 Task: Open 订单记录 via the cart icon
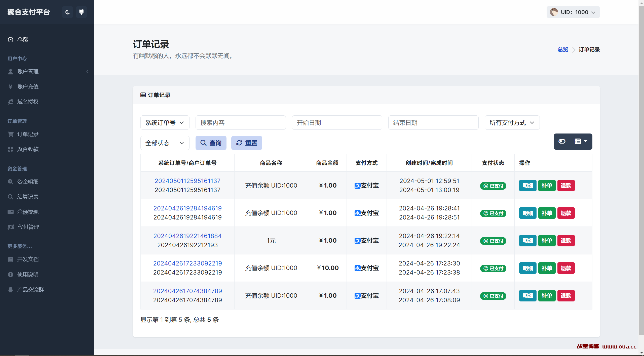click(10, 134)
